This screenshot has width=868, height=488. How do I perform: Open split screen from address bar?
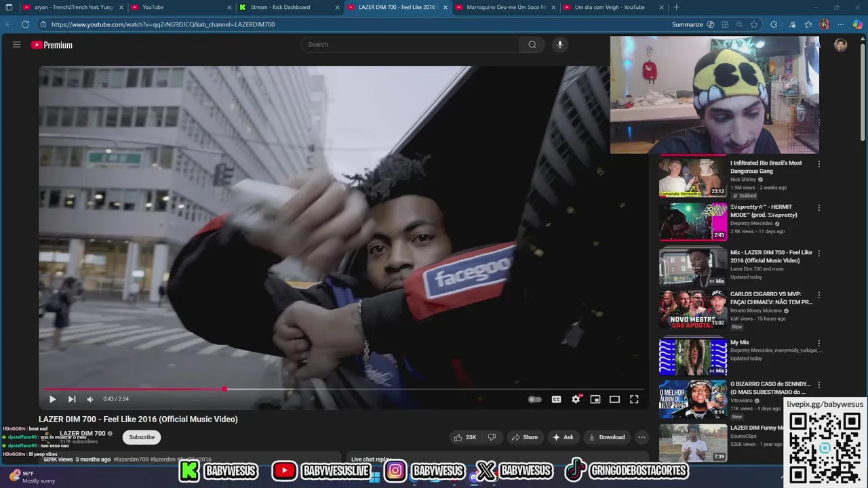click(x=725, y=24)
